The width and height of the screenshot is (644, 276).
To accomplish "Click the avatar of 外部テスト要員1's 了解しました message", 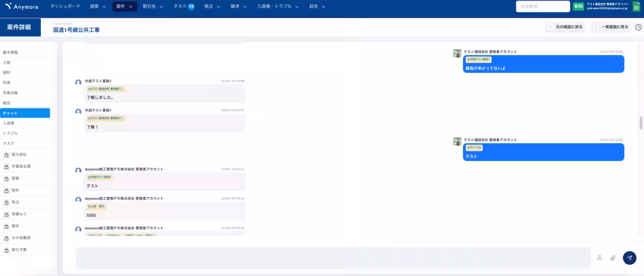I will pyautogui.click(x=78, y=82).
